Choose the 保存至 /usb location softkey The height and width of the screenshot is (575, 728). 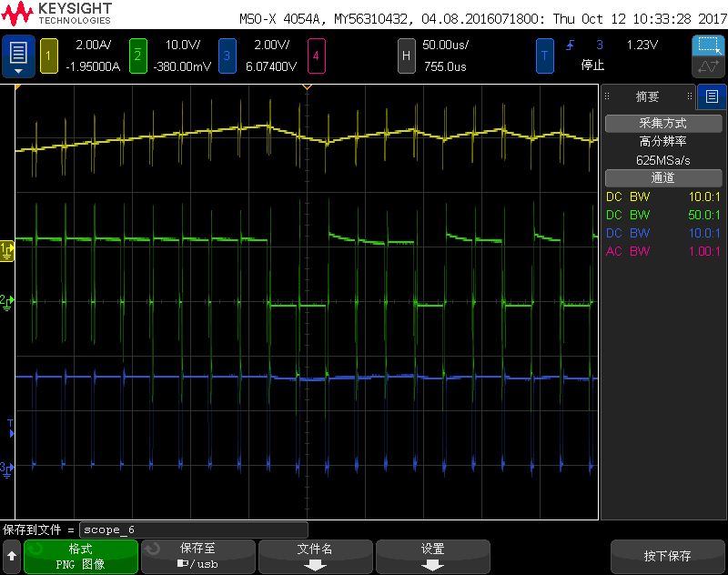point(198,556)
